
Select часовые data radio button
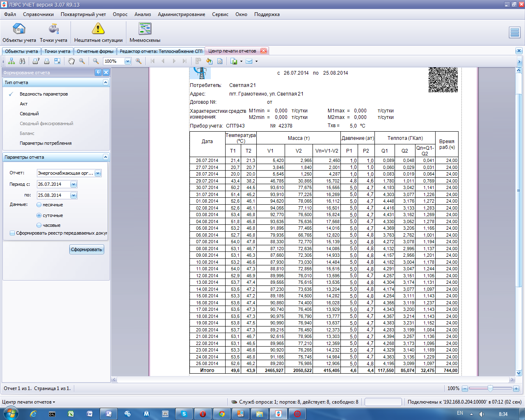39,225
